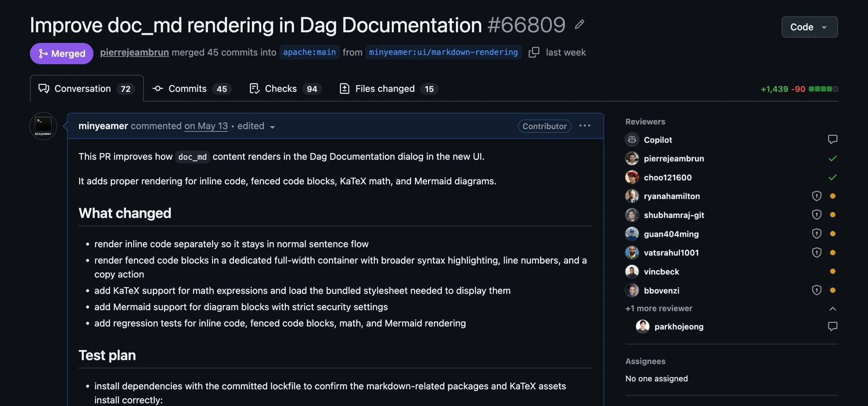
Task: Click ryanahamilton's pending review dot
Action: pos(833,196)
